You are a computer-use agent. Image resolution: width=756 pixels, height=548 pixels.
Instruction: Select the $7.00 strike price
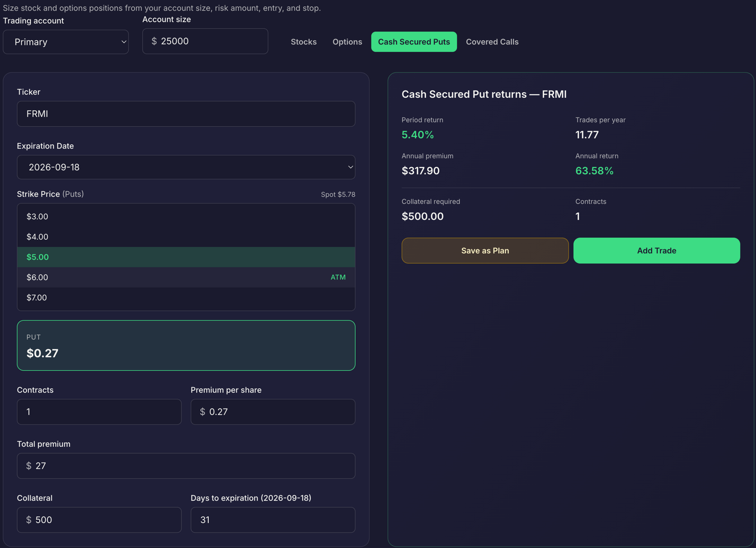[x=186, y=298]
